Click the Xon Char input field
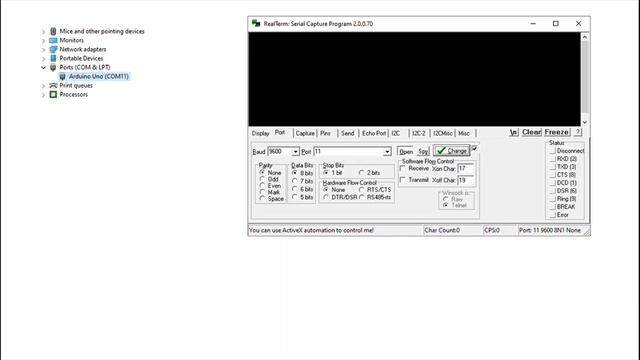 pyautogui.click(x=465, y=169)
